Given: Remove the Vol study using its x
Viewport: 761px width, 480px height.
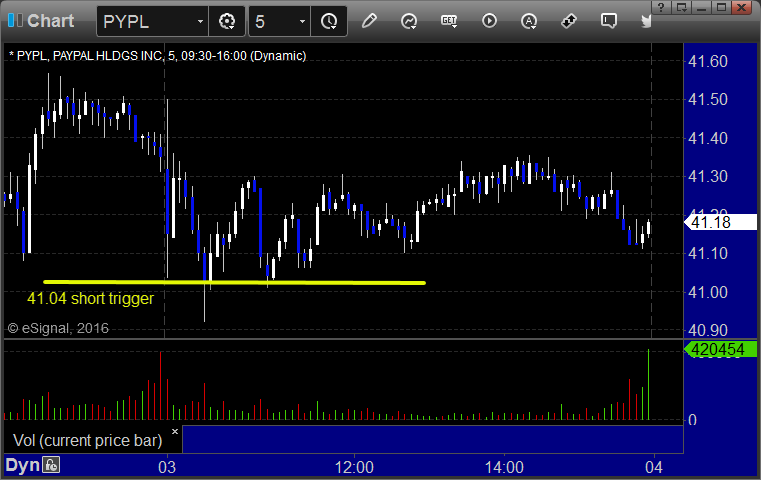Looking at the screenshot, I should (175, 431).
